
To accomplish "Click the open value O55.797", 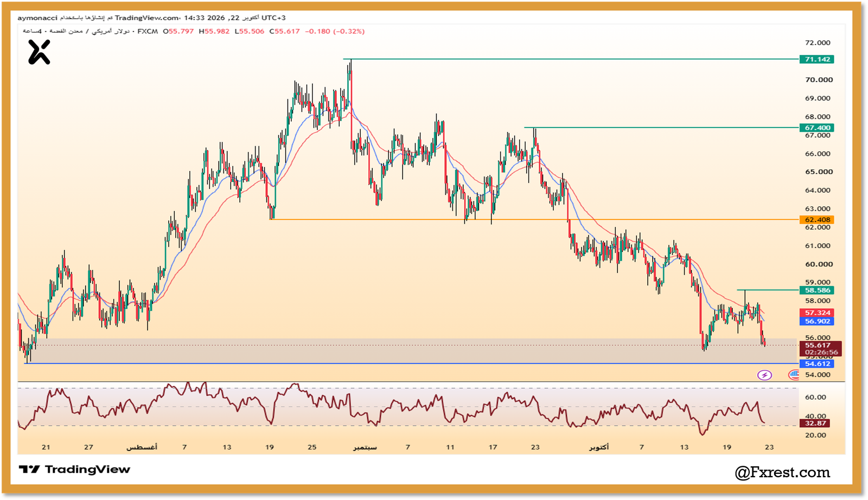I will coord(178,31).
